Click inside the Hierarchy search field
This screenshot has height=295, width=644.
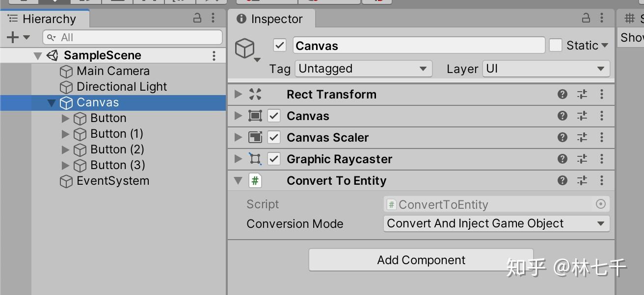pos(132,37)
